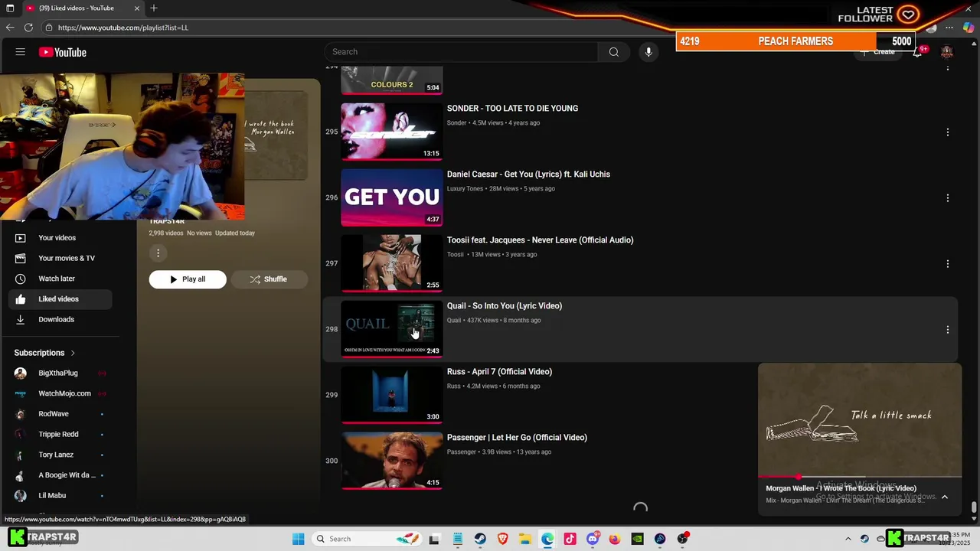The height and width of the screenshot is (551, 980).
Task: Open BigXthaPlug channel subscription
Action: tap(60, 373)
